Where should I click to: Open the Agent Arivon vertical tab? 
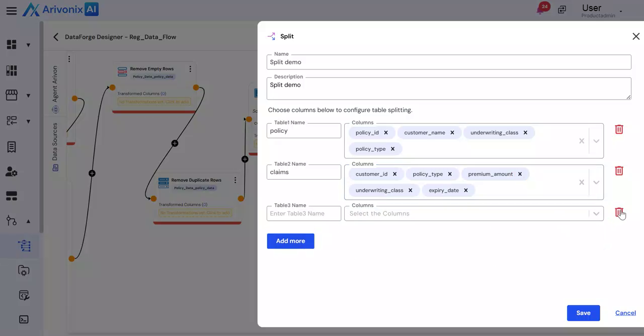click(x=55, y=88)
